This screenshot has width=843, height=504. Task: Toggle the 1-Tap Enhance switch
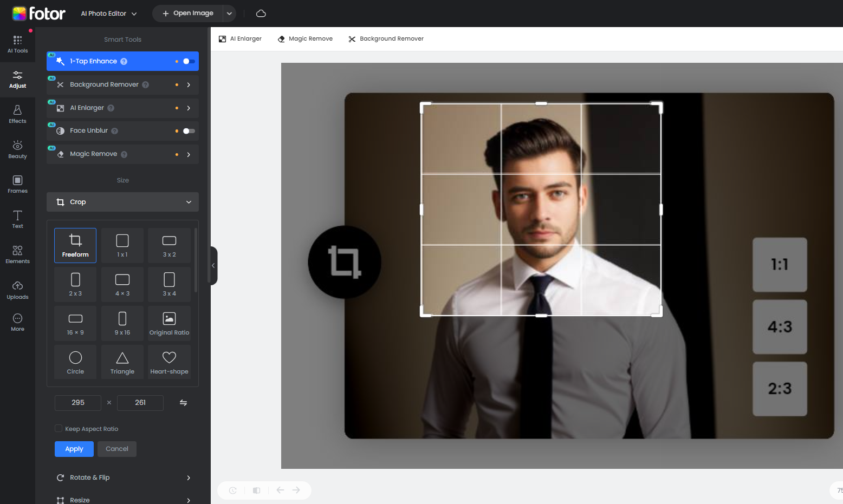point(189,61)
